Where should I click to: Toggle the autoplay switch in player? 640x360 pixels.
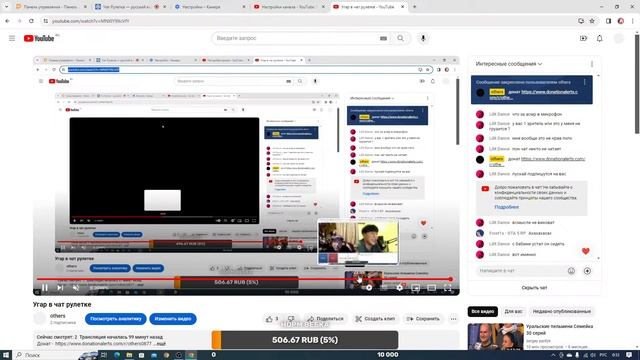[368, 288]
